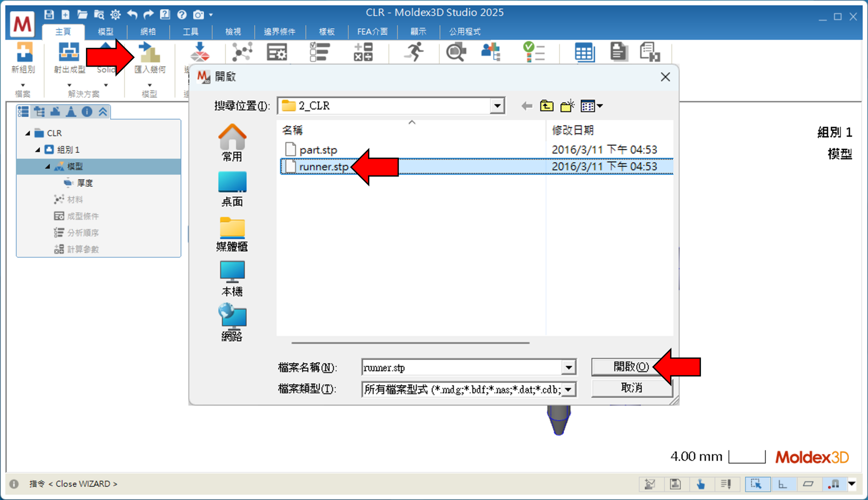Screen dimensions: 868x500
Task: Click the up one level folder icon
Action: tap(546, 106)
